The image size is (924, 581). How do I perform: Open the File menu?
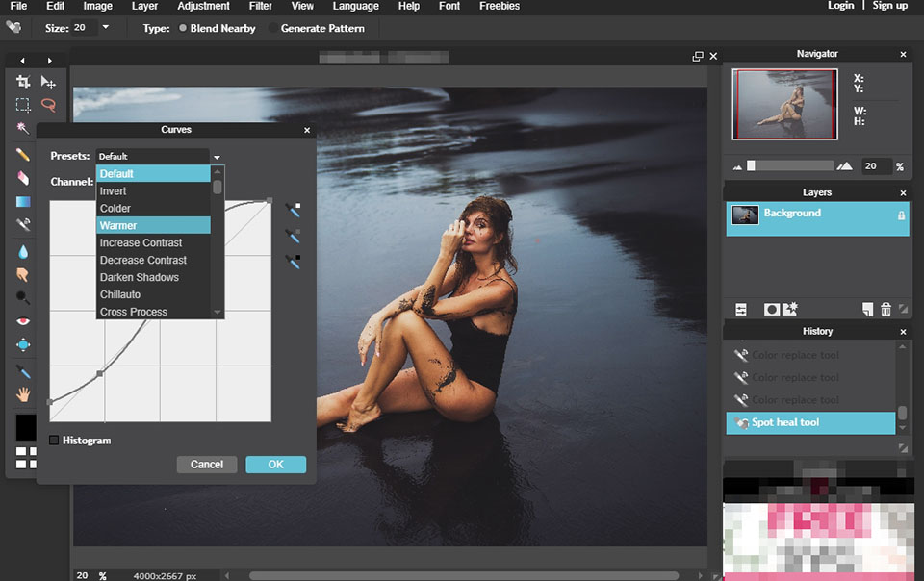coord(18,6)
